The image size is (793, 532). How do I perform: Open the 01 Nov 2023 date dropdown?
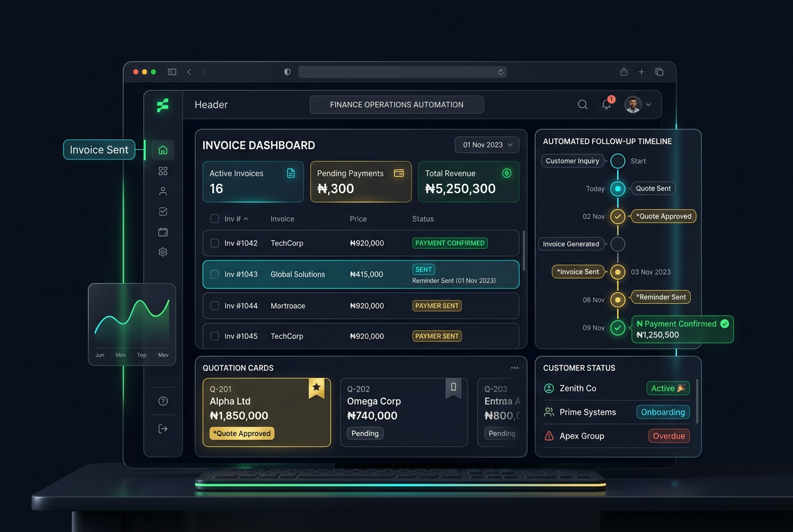(x=487, y=145)
